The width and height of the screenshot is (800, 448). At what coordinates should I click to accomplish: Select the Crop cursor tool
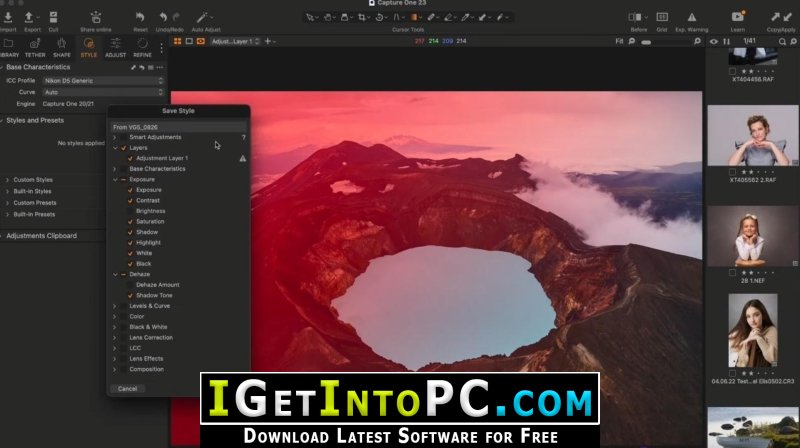(x=362, y=17)
